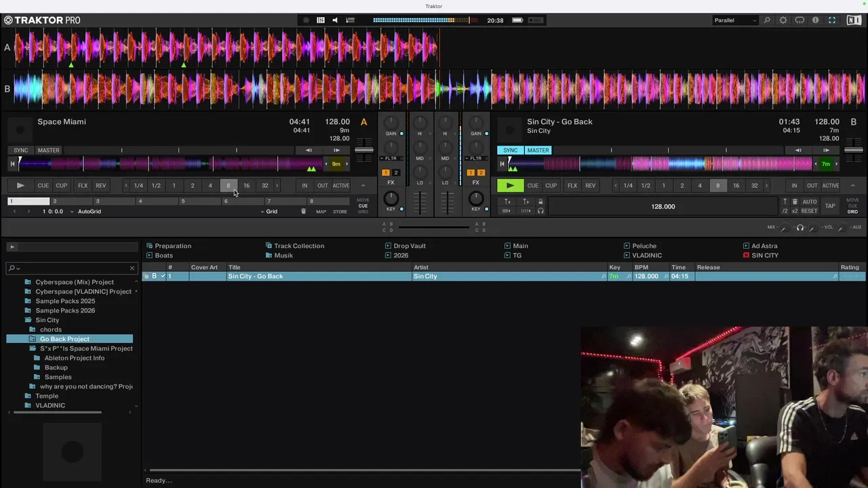The image size is (868, 488).
Task: Play Deck A with the play button
Action: tap(20, 186)
